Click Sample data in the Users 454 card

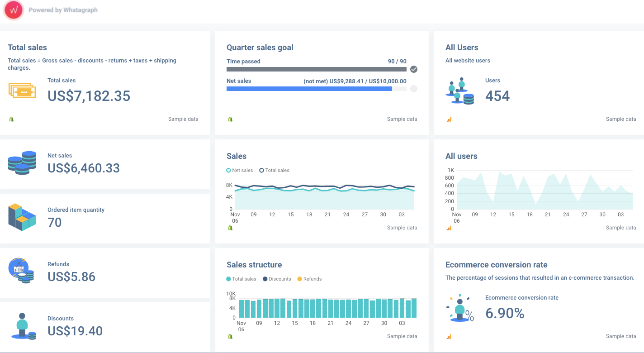621,119
